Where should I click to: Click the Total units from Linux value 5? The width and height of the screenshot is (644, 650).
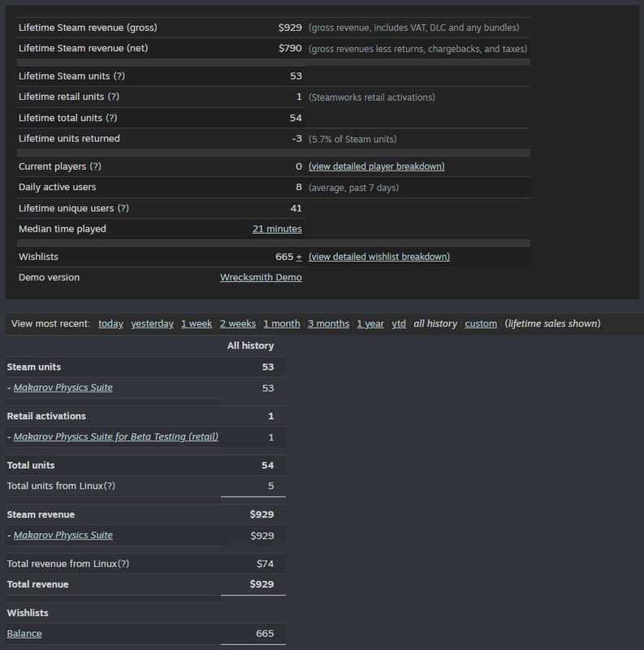271,486
